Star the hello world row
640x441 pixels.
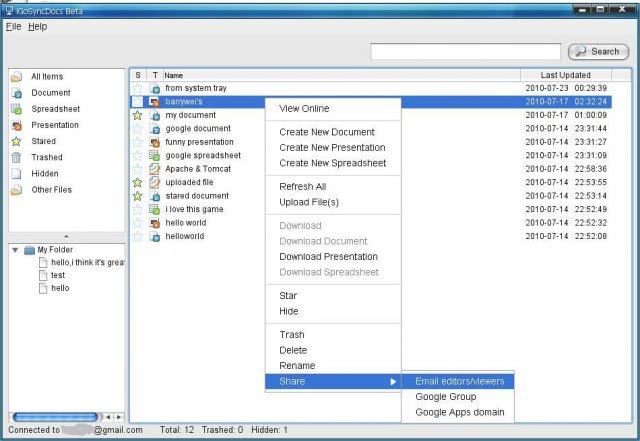(138, 223)
